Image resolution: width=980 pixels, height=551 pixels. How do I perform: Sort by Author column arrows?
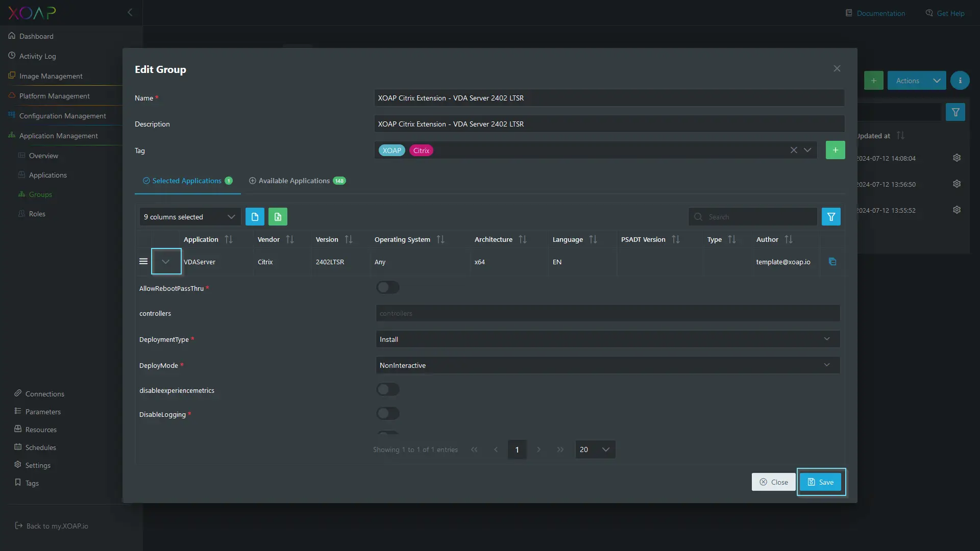point(789,239)
